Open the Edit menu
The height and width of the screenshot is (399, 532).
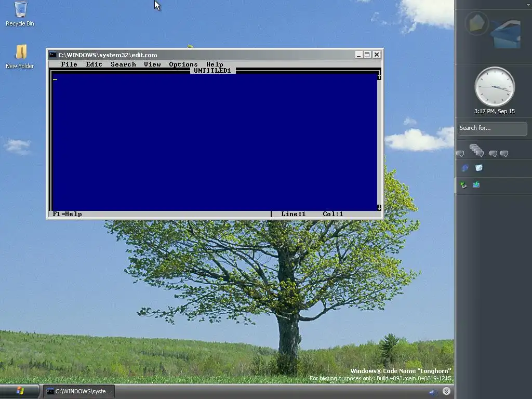click(94, 64)
